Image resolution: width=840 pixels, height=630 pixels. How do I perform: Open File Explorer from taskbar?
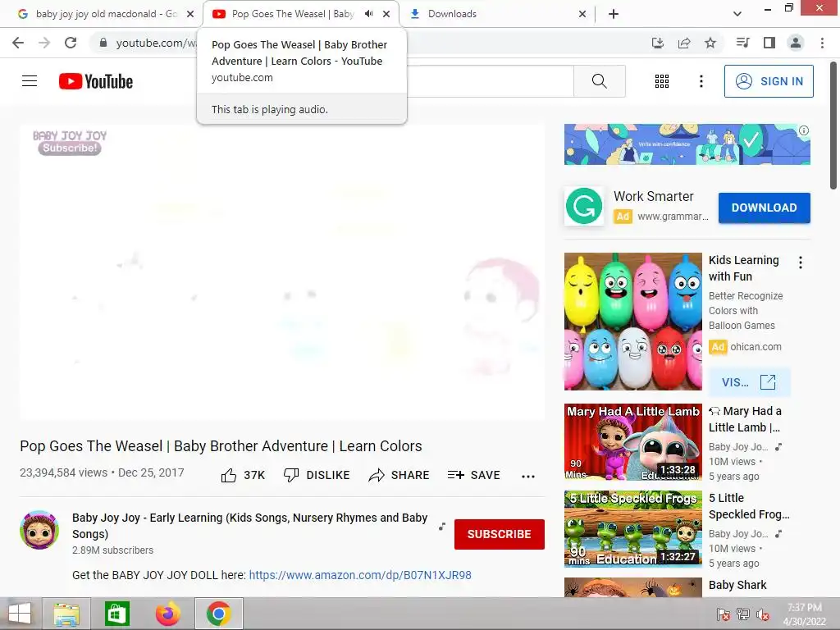pos(66,614)
